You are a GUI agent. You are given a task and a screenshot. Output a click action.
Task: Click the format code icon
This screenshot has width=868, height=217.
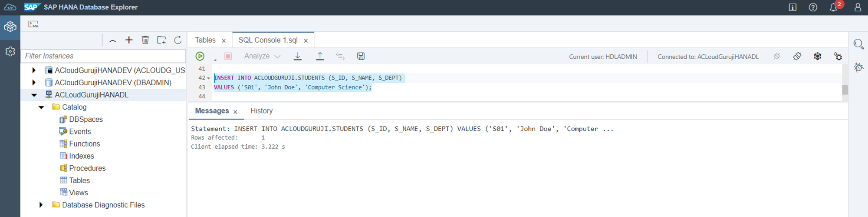pyautogui.click(x=340, y=56)
